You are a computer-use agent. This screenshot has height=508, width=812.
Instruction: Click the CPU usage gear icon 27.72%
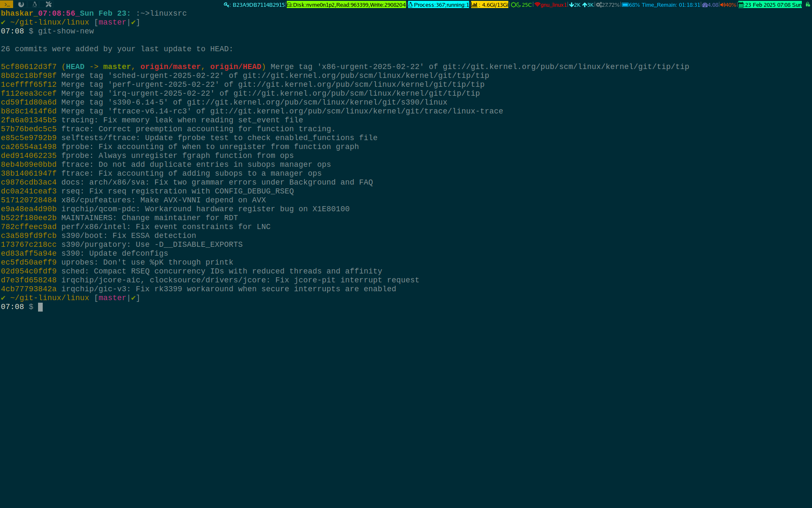(x=599, y=5)
